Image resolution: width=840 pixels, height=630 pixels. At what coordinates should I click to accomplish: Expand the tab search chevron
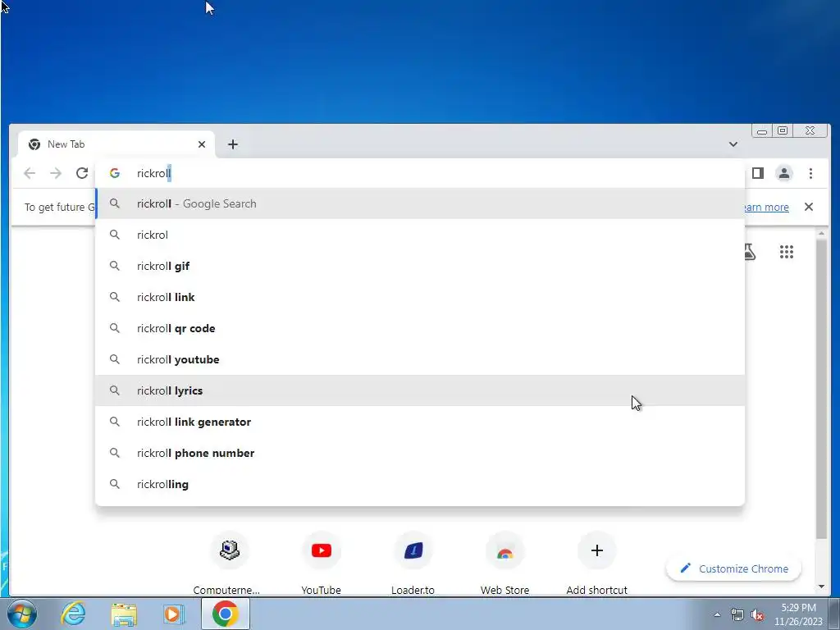pyautogui.click(x=733, y=144)
